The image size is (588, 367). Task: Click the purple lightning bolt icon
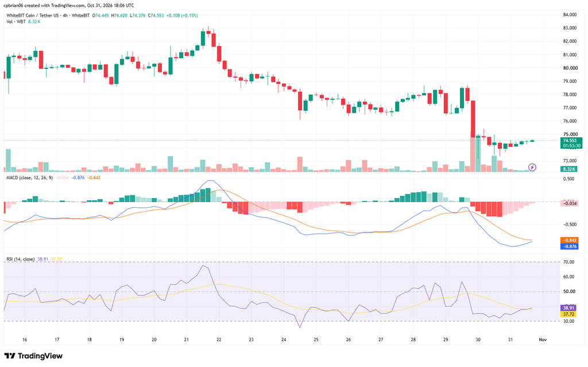pos(532,167)
